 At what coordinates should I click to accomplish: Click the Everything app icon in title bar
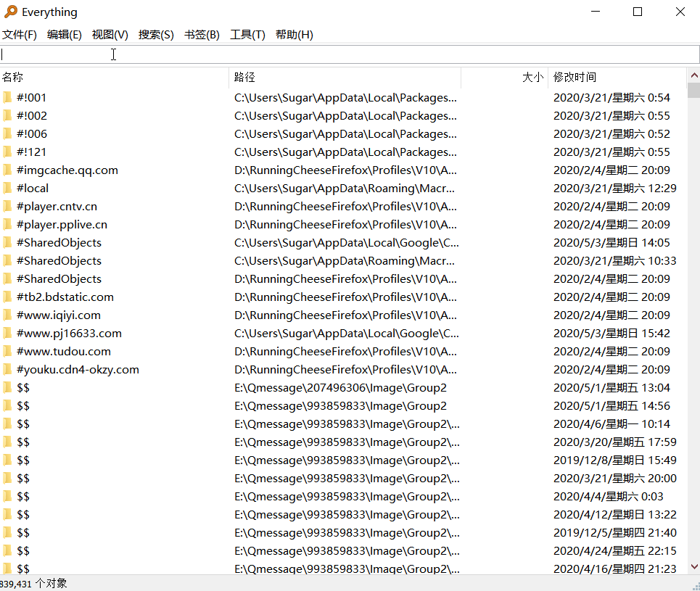tap(11, 12)
